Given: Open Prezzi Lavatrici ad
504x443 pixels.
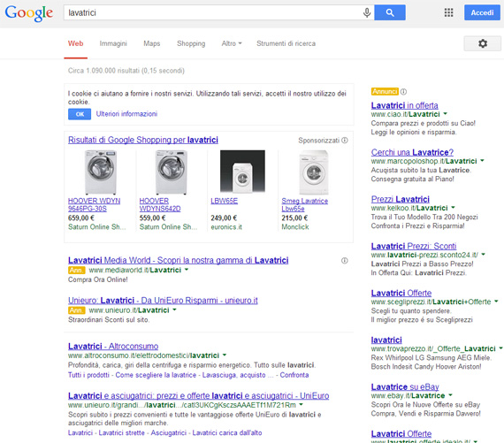Looking at the screenshot, I should pos(401,199).
